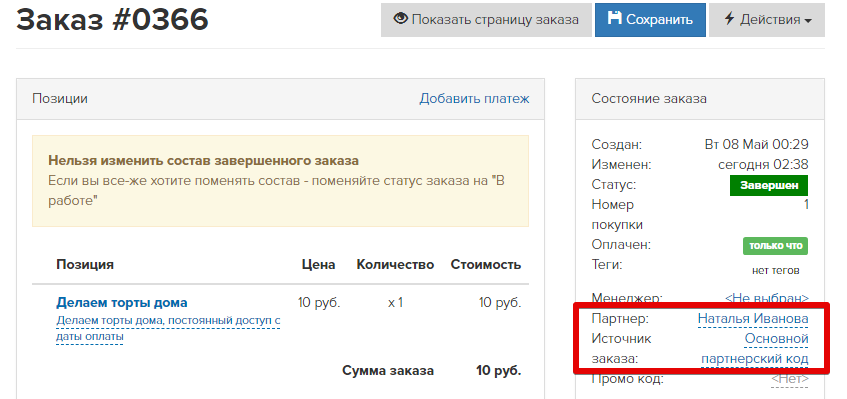Edit order source Основной партнерский код
This screenshot has width=847, height=399.
coord(755,349)
